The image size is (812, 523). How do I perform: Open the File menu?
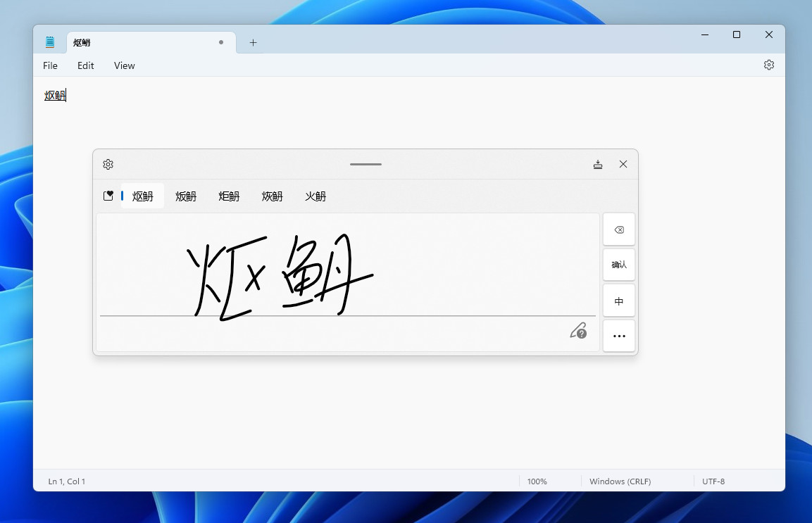point(50,65)
